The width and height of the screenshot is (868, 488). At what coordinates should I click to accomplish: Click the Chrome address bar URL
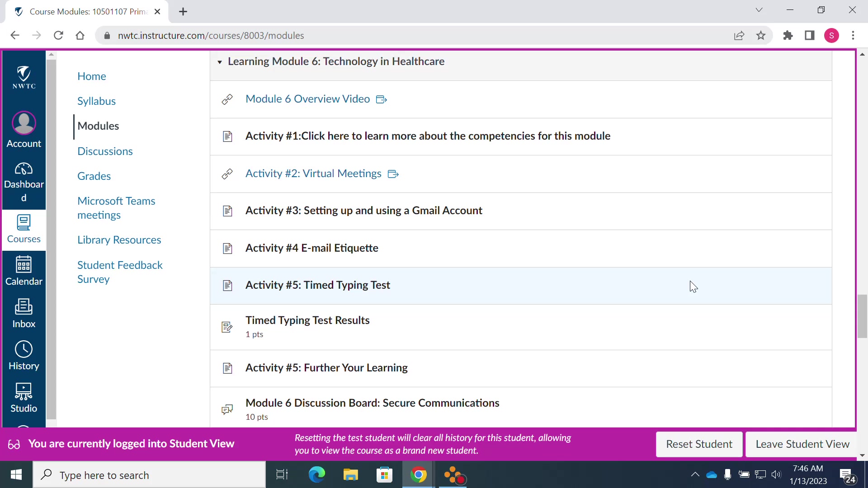click(x=211, y=35)
